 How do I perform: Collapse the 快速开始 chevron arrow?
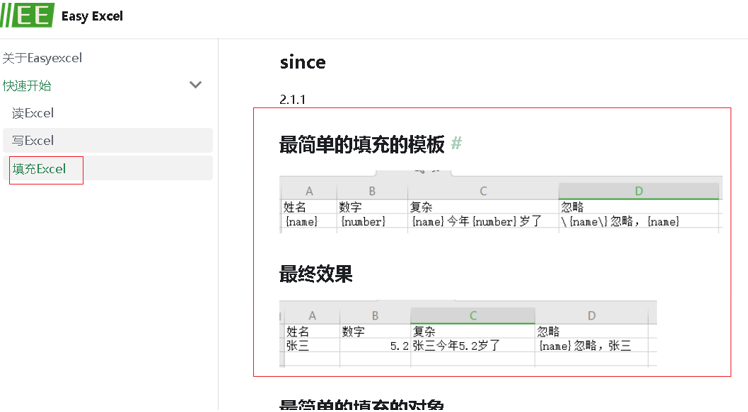tap(196, 85)
